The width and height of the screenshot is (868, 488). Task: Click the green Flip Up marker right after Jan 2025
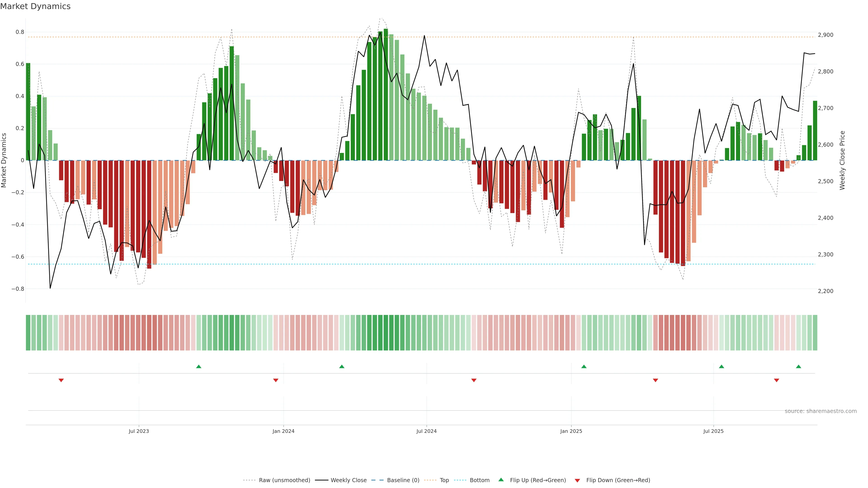click(584, 366)
